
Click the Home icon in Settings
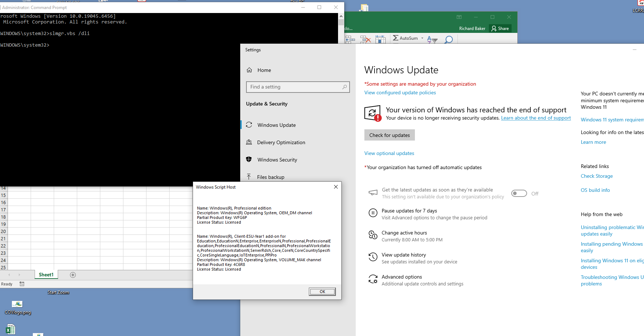click(249, 70)
